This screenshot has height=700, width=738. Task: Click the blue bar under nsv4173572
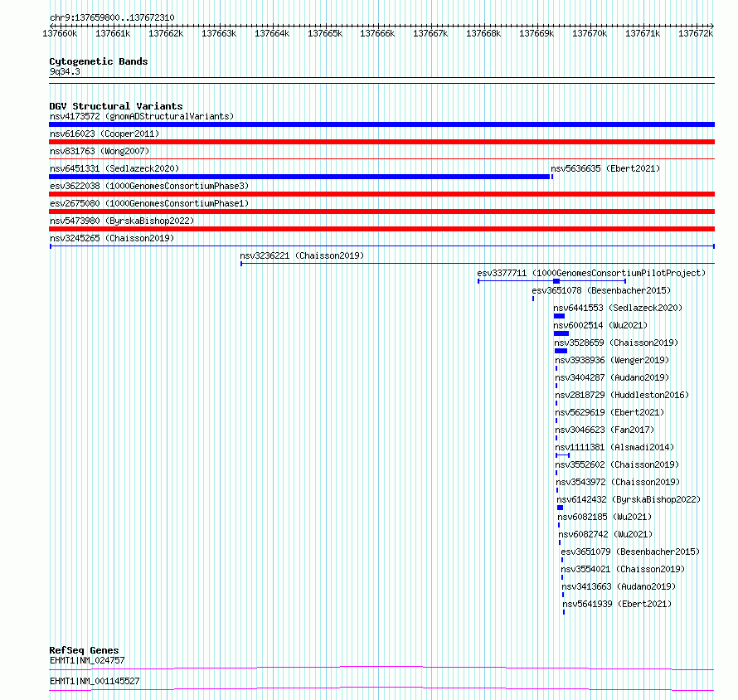[381, 124]
